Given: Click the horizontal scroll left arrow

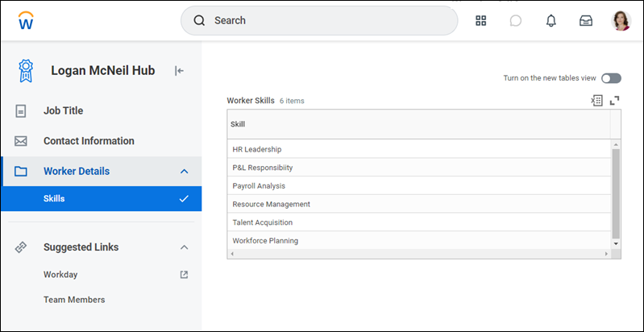Looking at the screenshot, I should (231, 254).
